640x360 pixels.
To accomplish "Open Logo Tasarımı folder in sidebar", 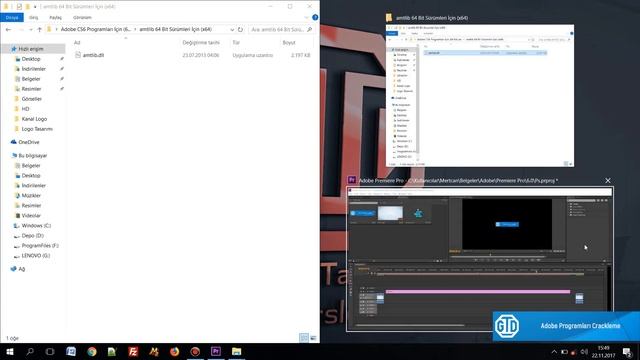I will click(37, 129).
